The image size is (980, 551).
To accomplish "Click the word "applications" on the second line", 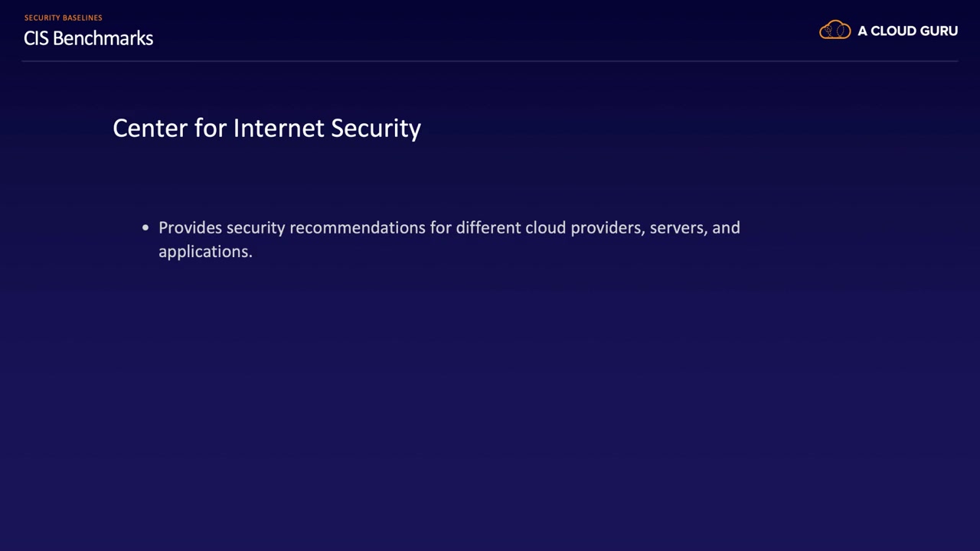I will point(203,252).
